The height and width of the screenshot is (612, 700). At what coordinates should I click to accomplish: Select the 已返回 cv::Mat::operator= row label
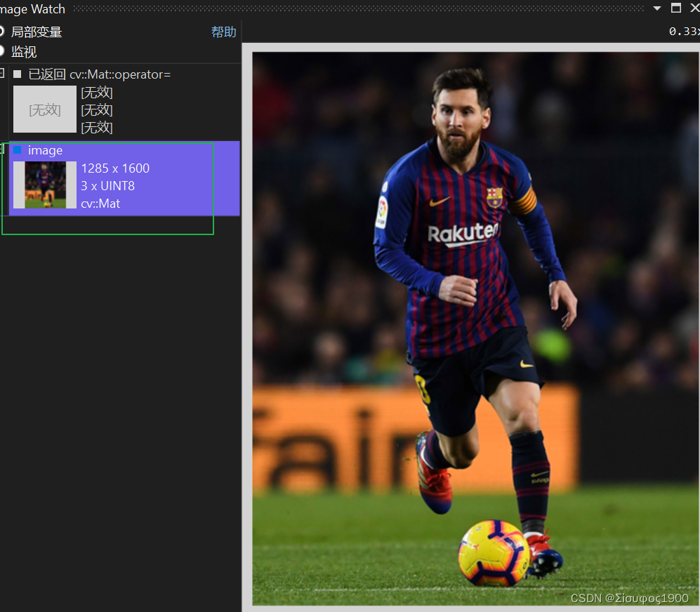(100, 74)
